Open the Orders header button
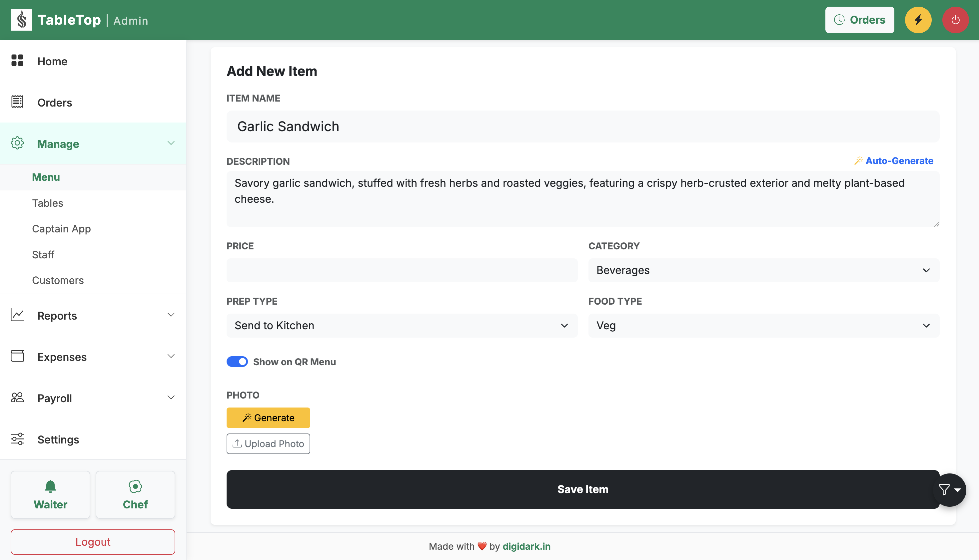The width and height of the screenshot is (979, 560). coord(859,20)
